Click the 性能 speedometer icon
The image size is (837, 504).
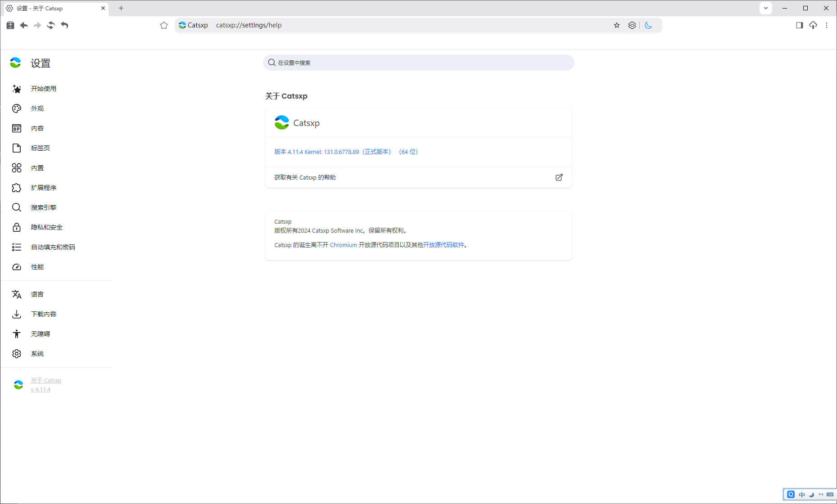[x=17, y=267]
